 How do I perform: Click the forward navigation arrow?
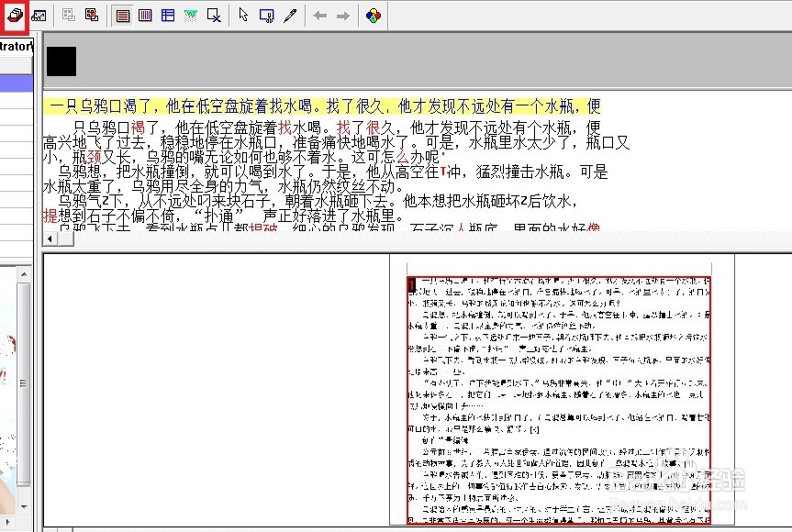coord(344,15)
